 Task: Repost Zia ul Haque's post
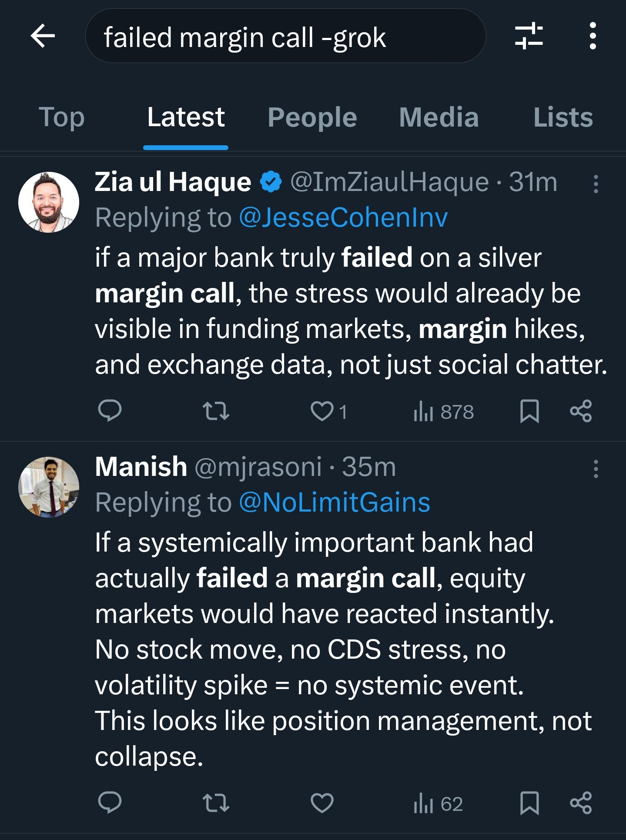click(216, 411)
